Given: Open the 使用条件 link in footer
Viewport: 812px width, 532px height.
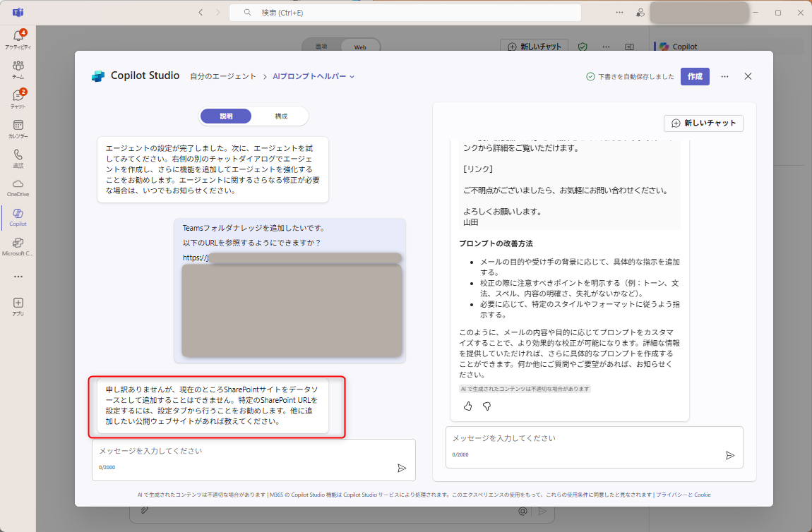Looking at the screenshot, I should pos(579,495).
